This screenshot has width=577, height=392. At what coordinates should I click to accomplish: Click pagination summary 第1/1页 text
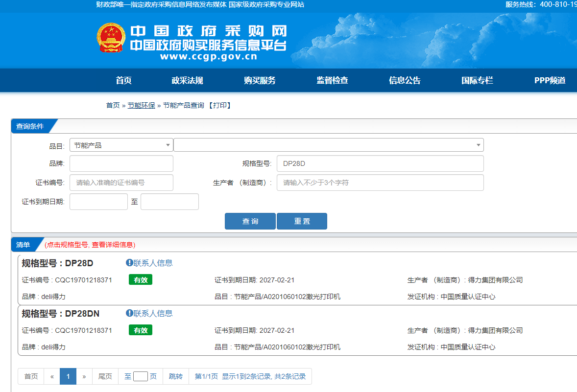(x=206, y=376)
